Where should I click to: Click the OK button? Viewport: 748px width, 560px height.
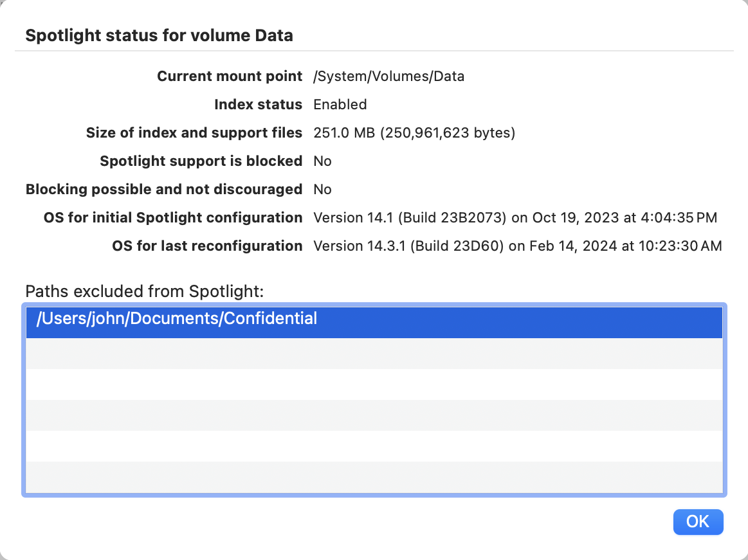click(x=698, y=522)
